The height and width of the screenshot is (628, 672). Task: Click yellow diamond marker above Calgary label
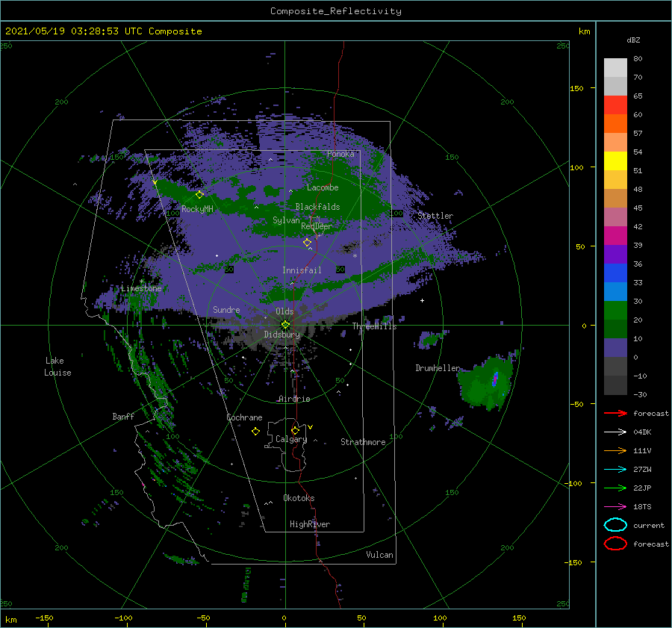point(295,430)
